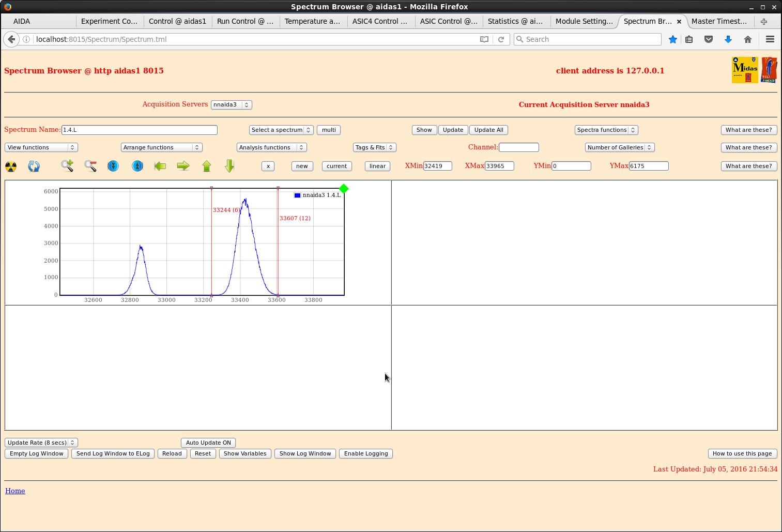Toggle the Auto Update ON button
782x532 pixels.
[x=208, y=443]
